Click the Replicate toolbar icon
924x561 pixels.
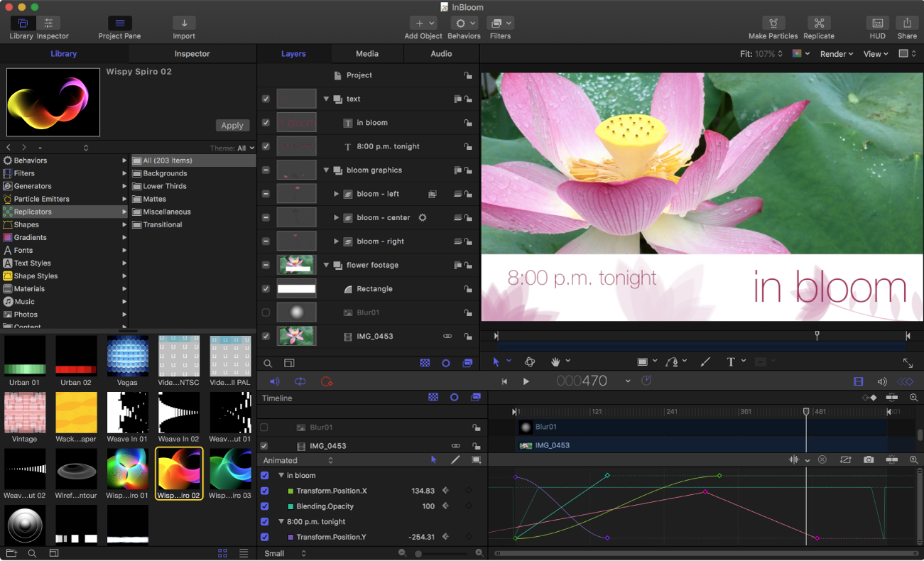818,23
